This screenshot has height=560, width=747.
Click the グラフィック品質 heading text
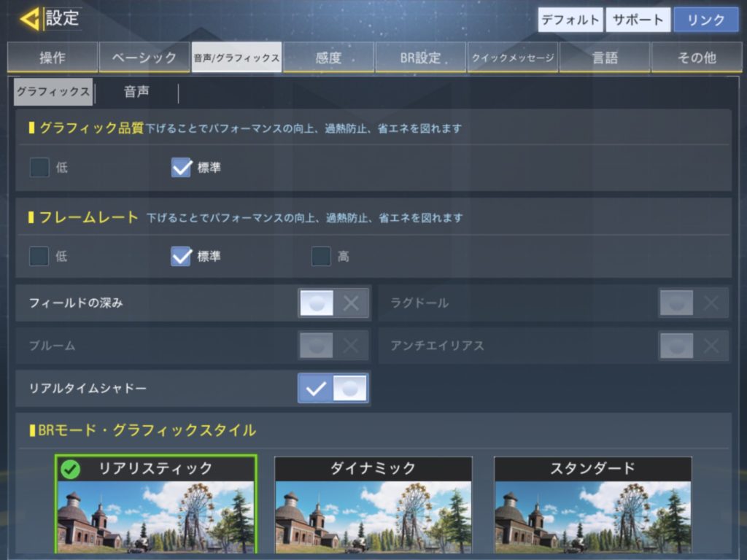point(91,128)
